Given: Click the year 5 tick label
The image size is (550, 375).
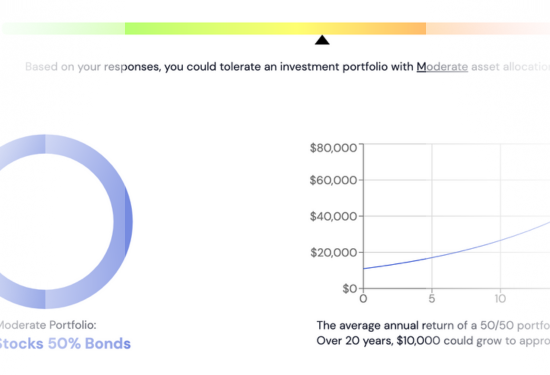Looking at the screenshot, I should pos(432,299).
